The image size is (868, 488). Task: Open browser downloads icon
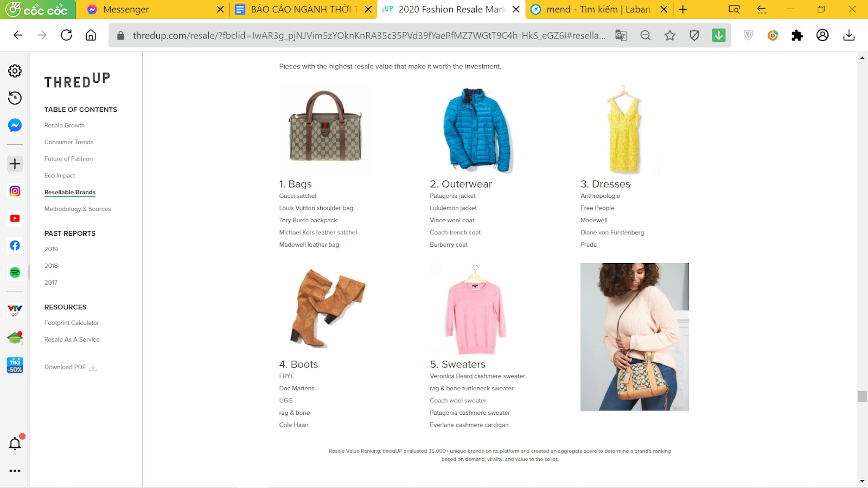[x=849, y=35]
